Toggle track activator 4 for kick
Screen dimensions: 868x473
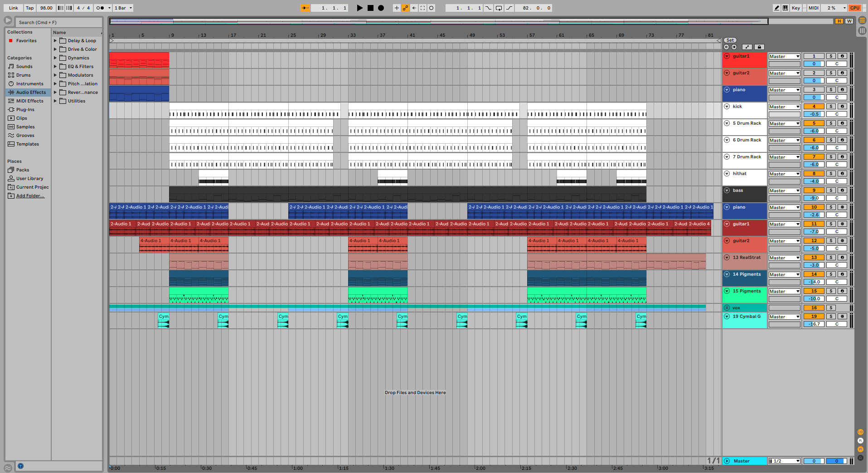pyautogui.click(x=814, y=106)
